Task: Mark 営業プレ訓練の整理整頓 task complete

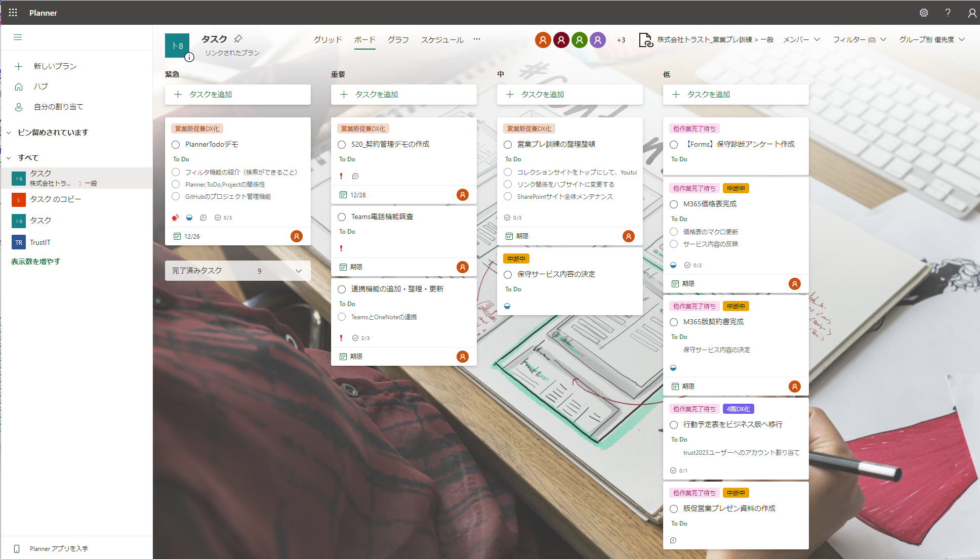Action: coord(508,145)
